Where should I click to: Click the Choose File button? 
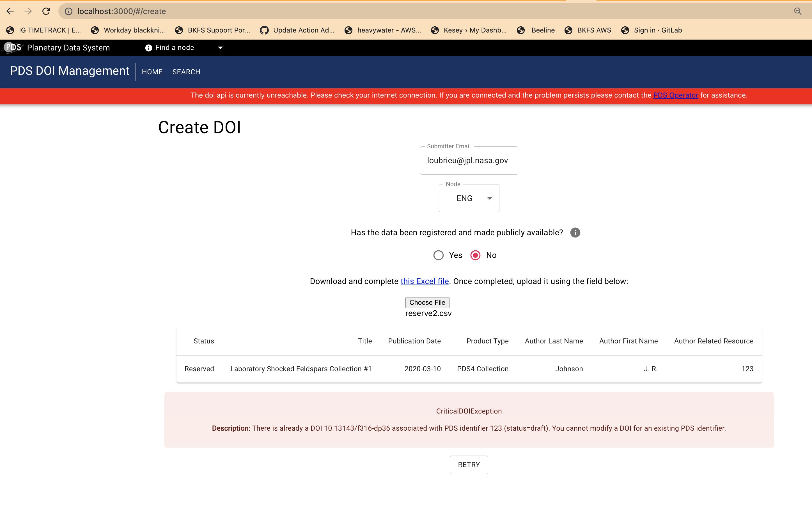427,303
